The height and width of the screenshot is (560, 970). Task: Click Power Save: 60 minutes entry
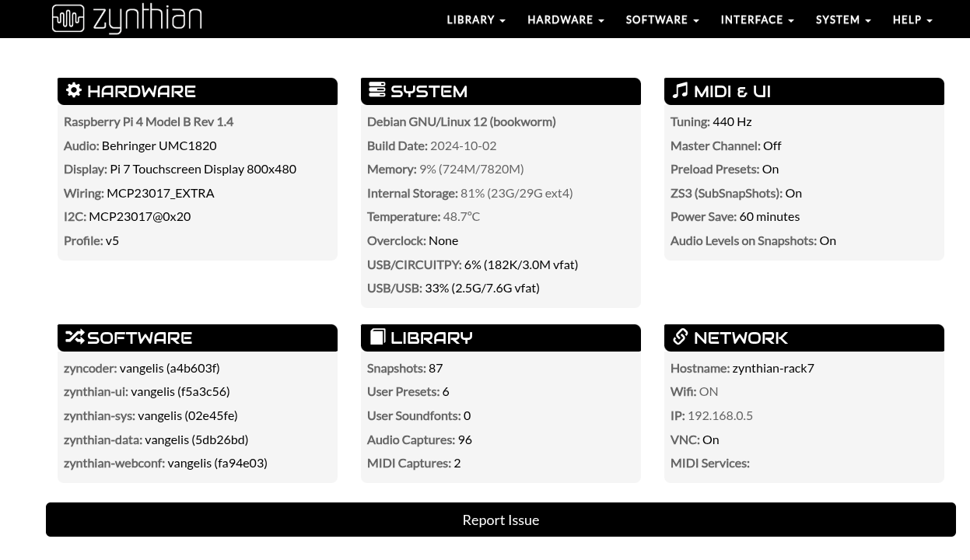(x=735, y=216)
